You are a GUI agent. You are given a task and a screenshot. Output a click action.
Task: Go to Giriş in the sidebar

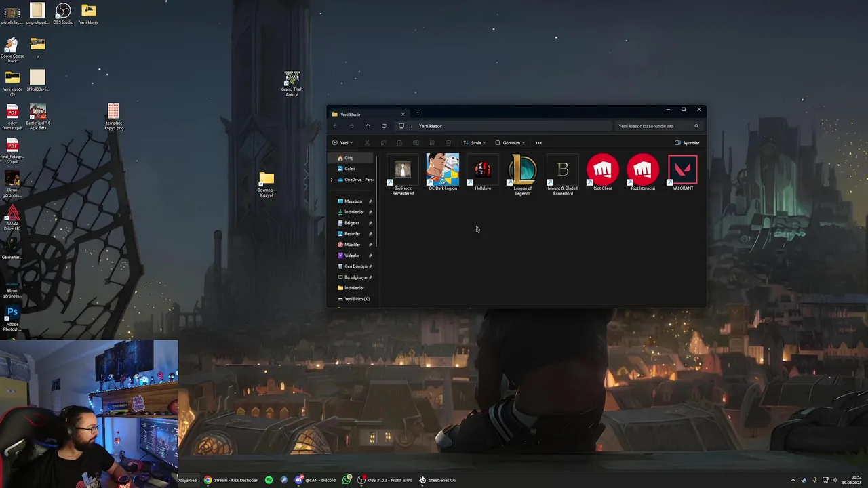click(x=351, y=158)
